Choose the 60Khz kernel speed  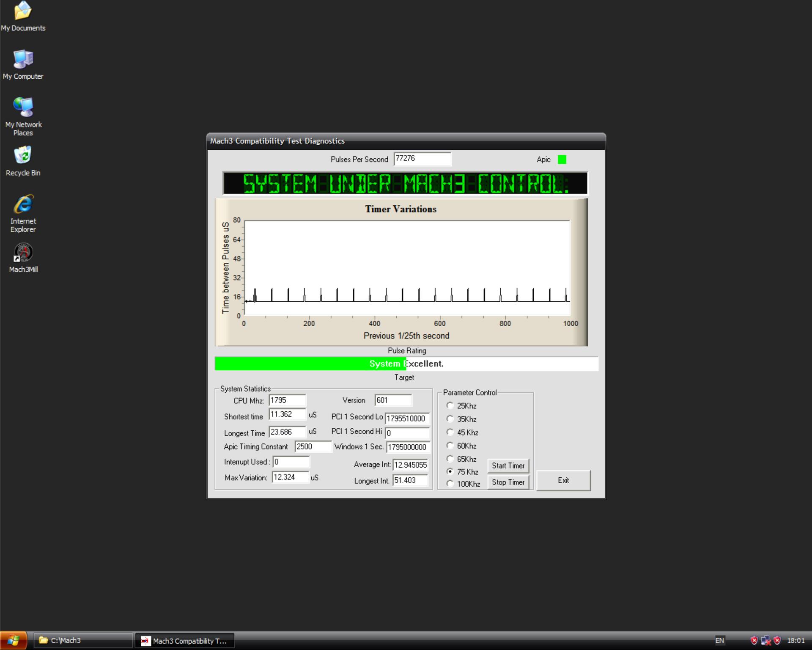tap(450, 446)
